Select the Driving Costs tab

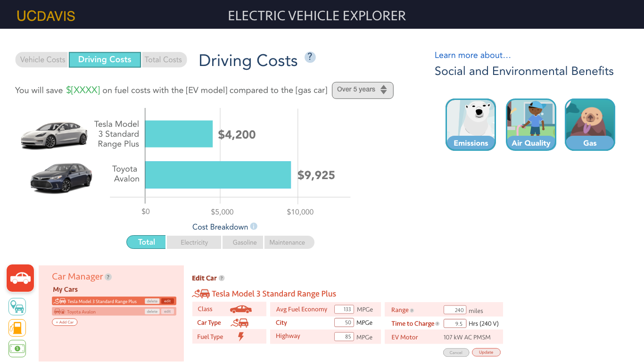click(x=105, y=60)
